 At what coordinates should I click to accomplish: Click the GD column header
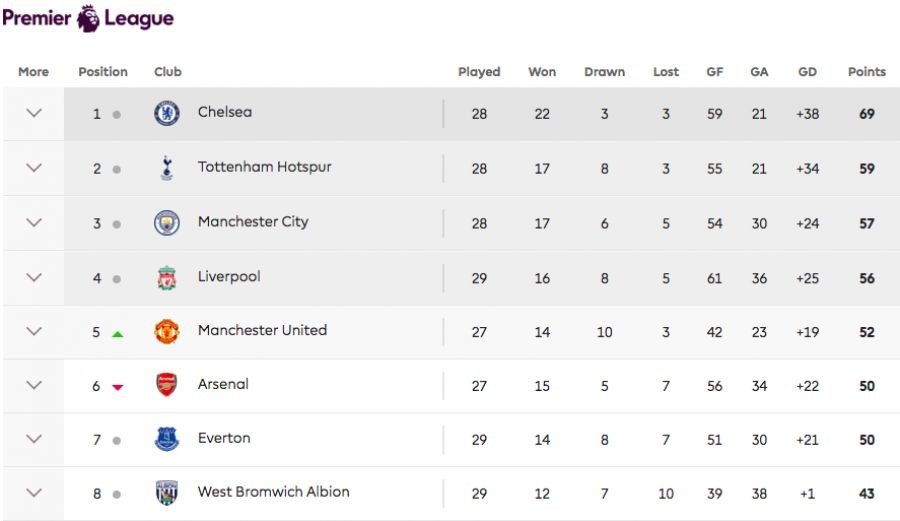pyautogui.click(x=807, y=72)
